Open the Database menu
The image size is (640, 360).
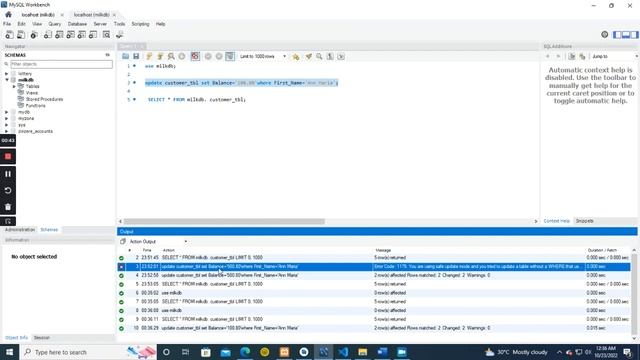point(77,24)
